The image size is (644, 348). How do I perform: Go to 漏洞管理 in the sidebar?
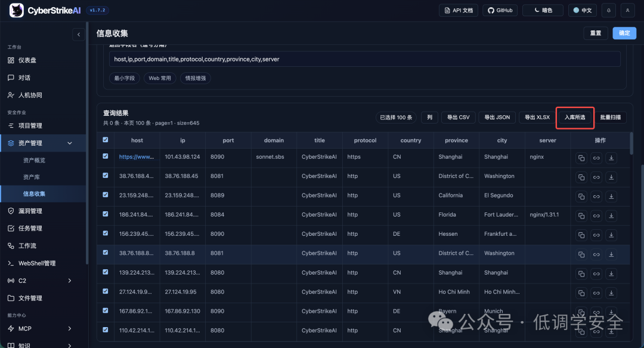click(30, 211)
